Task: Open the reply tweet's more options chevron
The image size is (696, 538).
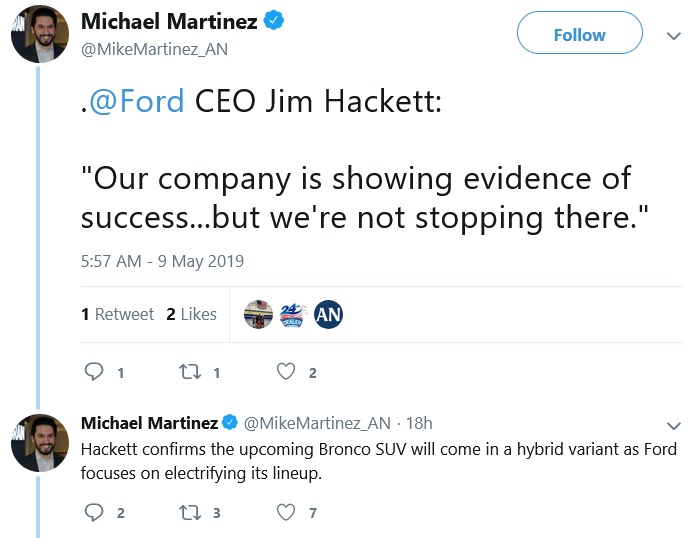Action: [x=674, y=423]
